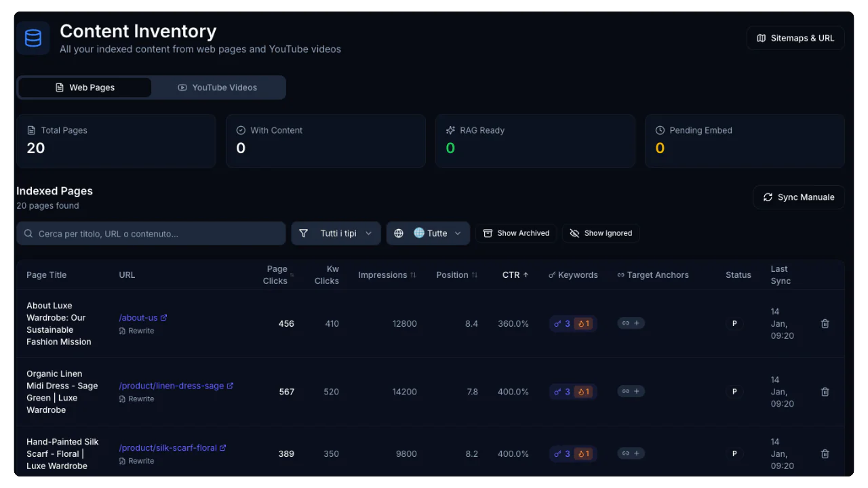Click the search magnifier icon
This screenshot has height=488, width=868.
tap(28, 233)
